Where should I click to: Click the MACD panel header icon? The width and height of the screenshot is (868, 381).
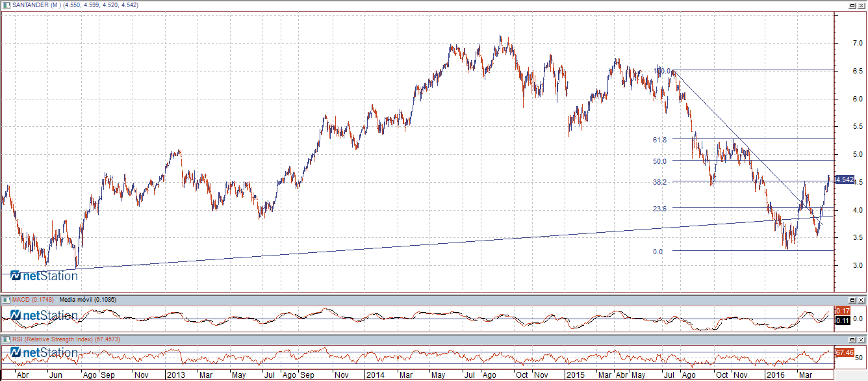(x=5, y=300)
